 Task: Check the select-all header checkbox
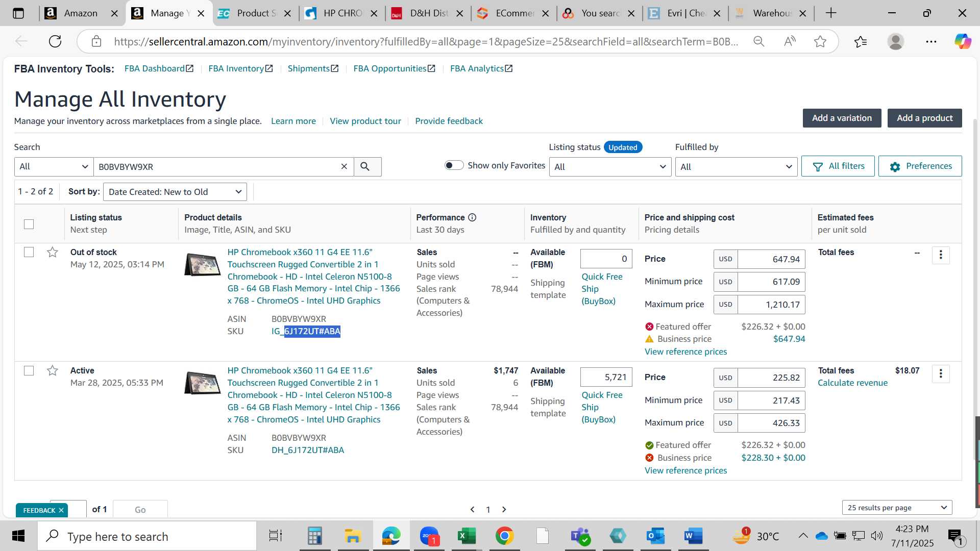(x=29, y=224)
